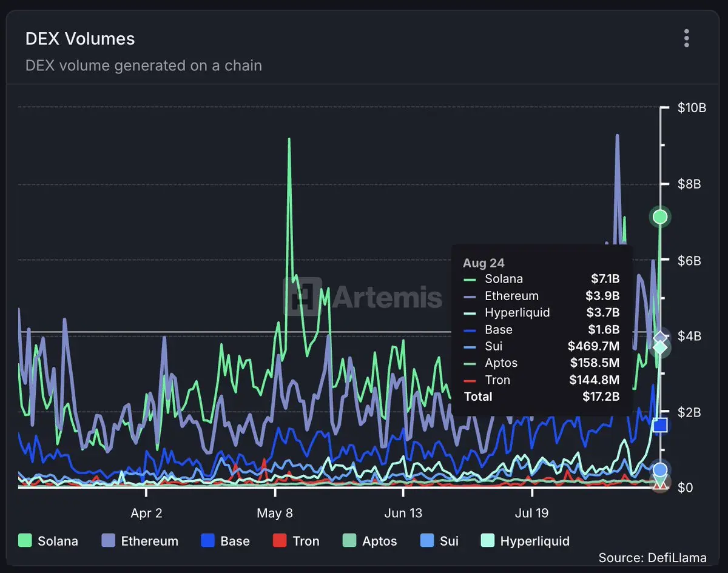Toggle the Aptos series in legend

(x=369, y=541)
